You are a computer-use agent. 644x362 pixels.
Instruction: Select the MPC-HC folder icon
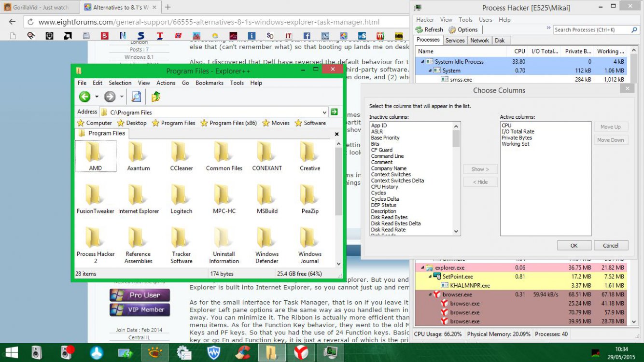coord(224,195)
